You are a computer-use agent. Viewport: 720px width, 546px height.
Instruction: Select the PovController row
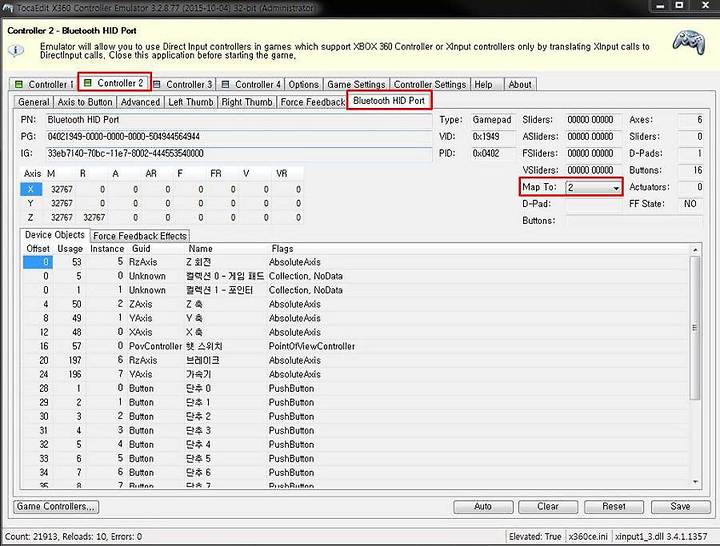[356, 346]
